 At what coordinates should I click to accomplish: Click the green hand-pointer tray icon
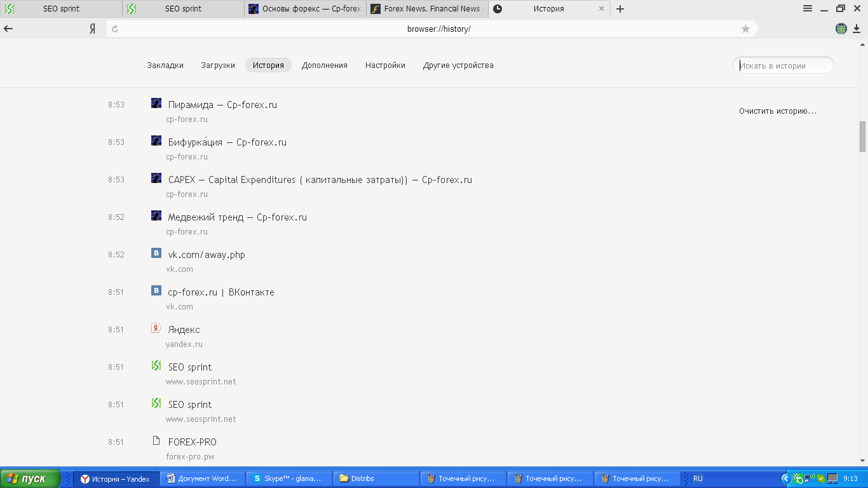(798, 478)
